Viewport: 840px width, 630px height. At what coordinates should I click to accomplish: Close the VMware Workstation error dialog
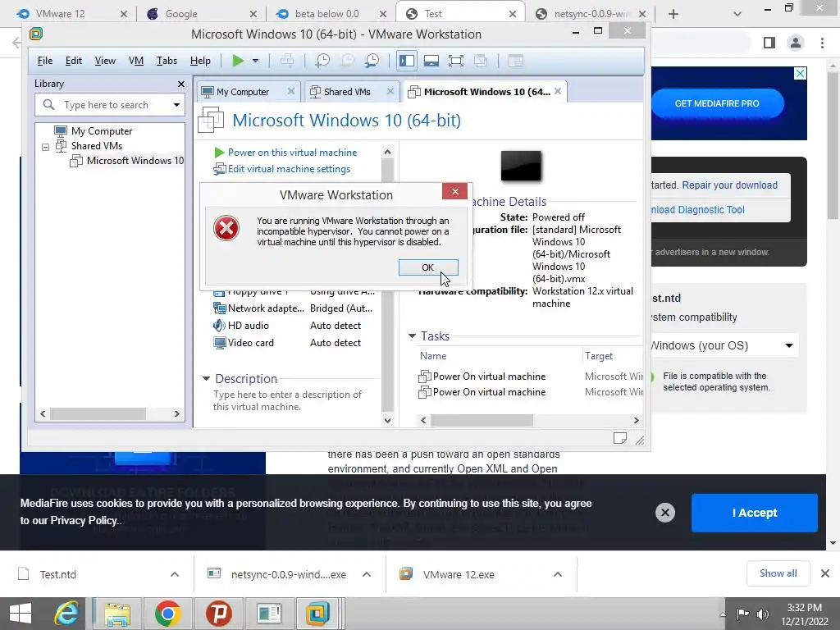454,191
